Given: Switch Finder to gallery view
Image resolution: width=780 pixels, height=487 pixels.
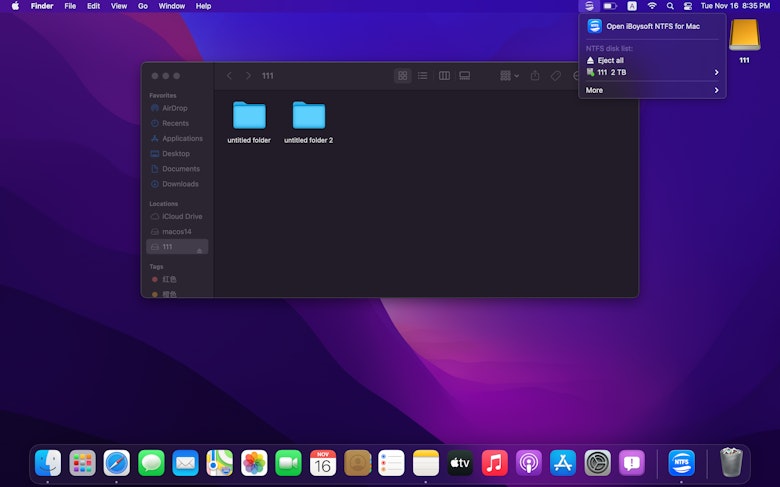Looking at the screenshot, I should pyautogui.click(x=465, y=76).
